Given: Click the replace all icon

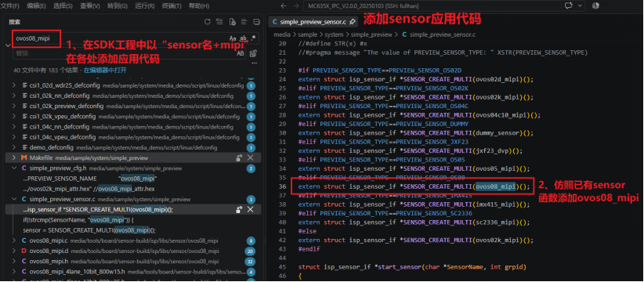Looking at the screenshot, I should point(253,53).
